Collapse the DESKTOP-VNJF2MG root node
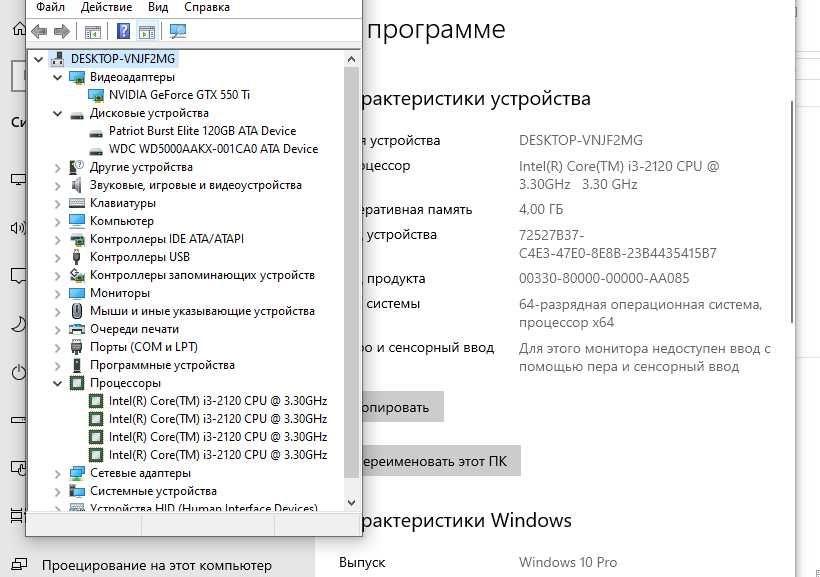Screen dimensions: 820x577 [38, 59]
